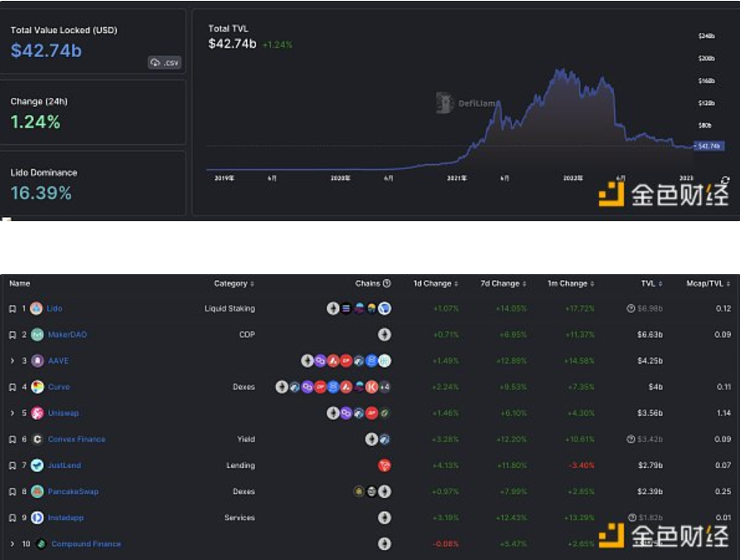Open the AAVE protocol link
The image size is (740, 560).
click(x=59, y=361)
